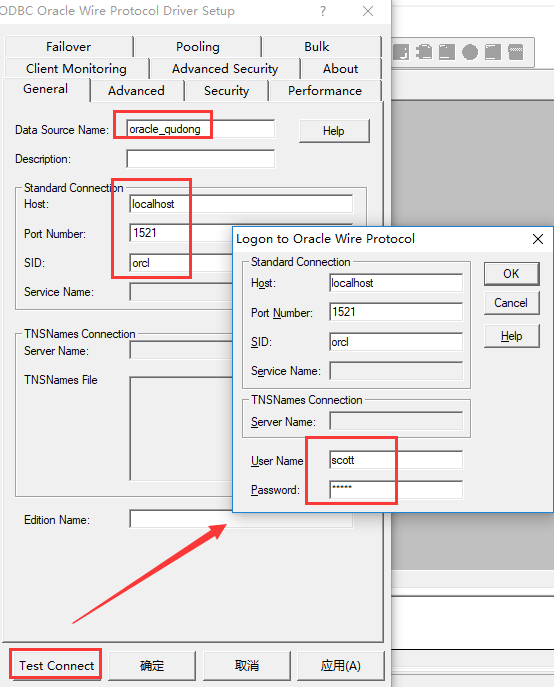Click the SID field in Logon dialog
The height and width of the screenshot is (687, 554).
click(396, 342)
